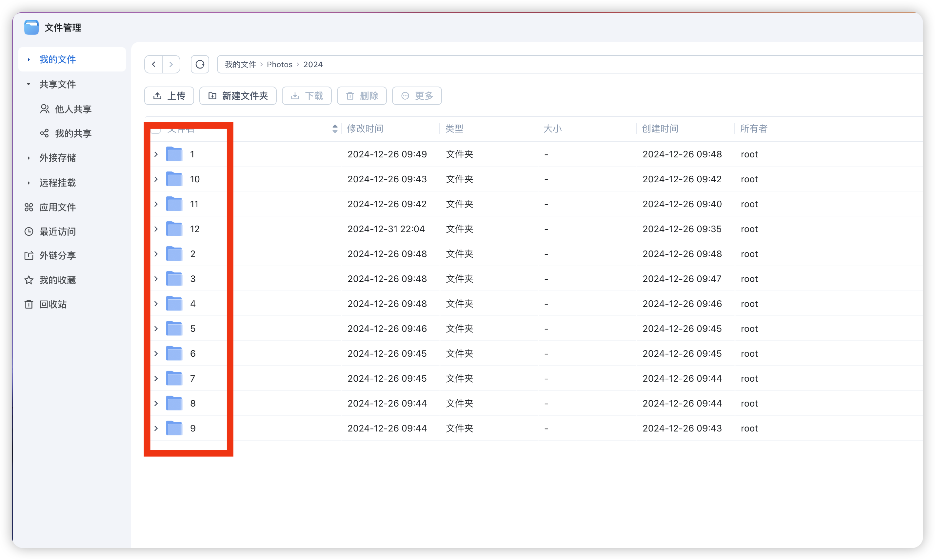Select My Shares (我的共享) item
This screenshot has height=560, width=935.
[73, 133]
